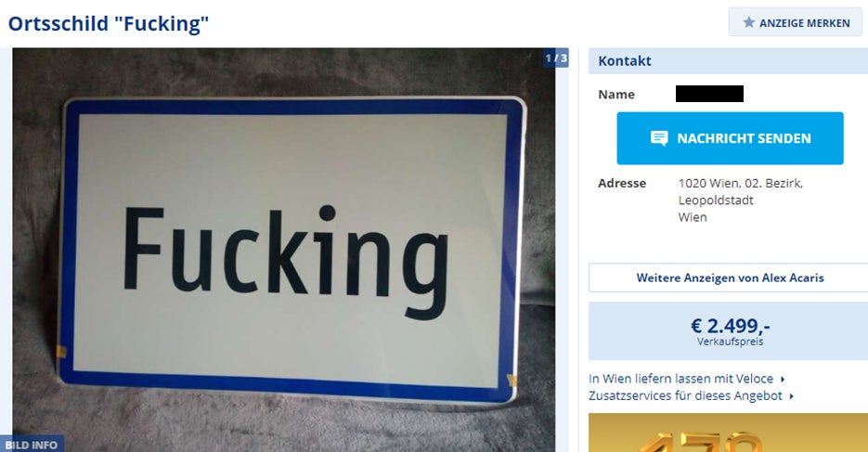
Task: Save ad with Anzeige merken button
Action: click(795, 22)
